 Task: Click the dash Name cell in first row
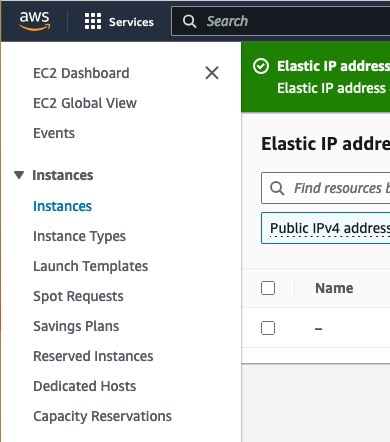[x=318, y=329]
